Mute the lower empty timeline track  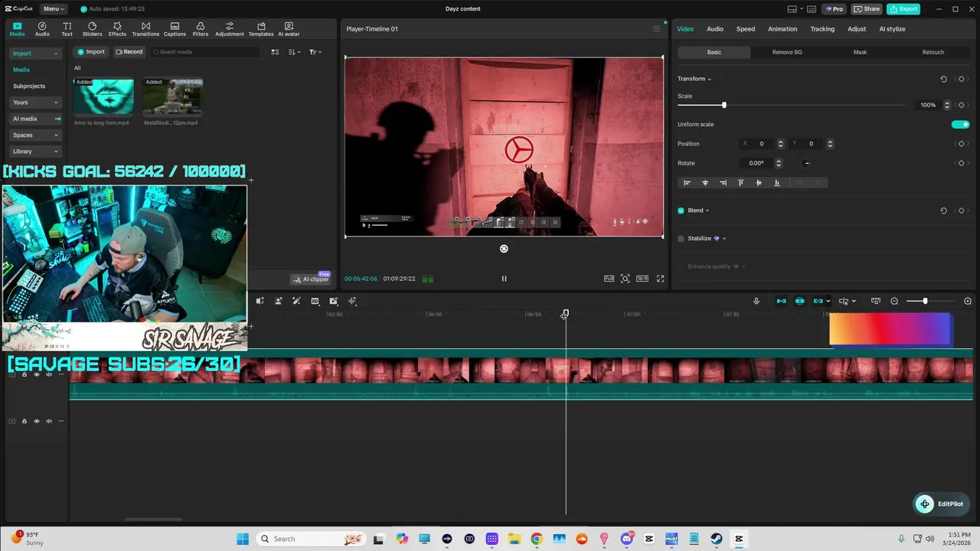coord(49,421)
